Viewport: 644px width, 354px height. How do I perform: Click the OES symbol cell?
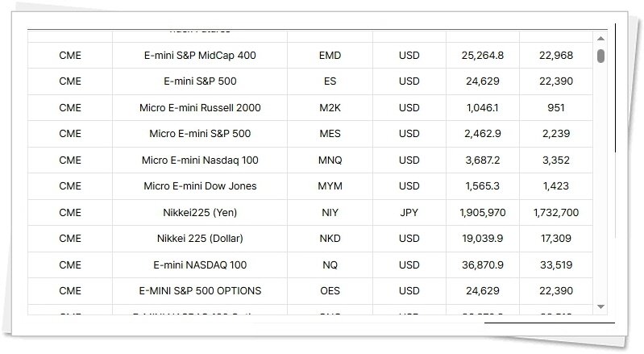point(330,291)
